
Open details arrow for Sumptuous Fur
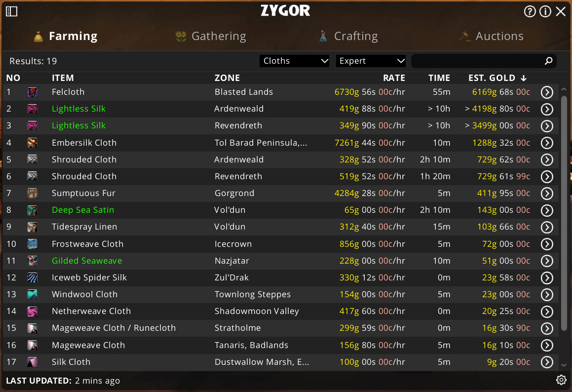click(x=547, y=194)
